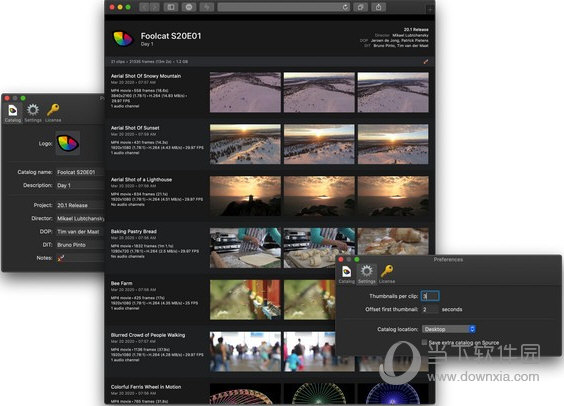Screen dimensions: 564x406
Task: Click the Director field with Mikael Lubtchansky
Action: point(80,219)
